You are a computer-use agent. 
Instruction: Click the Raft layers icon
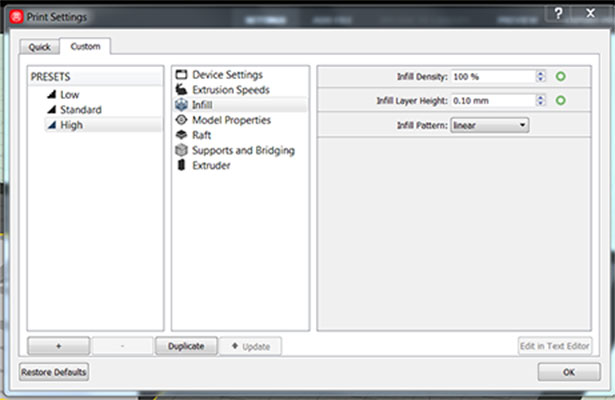(x=181, y=135)
